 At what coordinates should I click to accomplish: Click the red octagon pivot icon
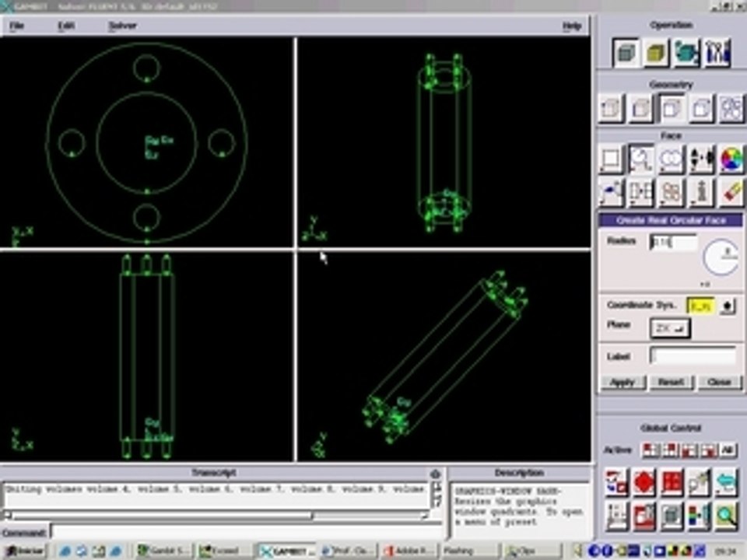644,482
